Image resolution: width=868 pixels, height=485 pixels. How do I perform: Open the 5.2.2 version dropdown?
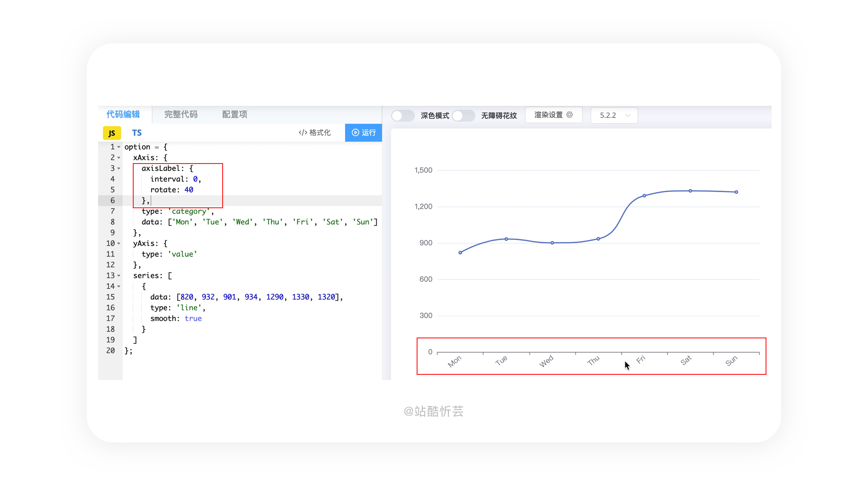[614, 115]
